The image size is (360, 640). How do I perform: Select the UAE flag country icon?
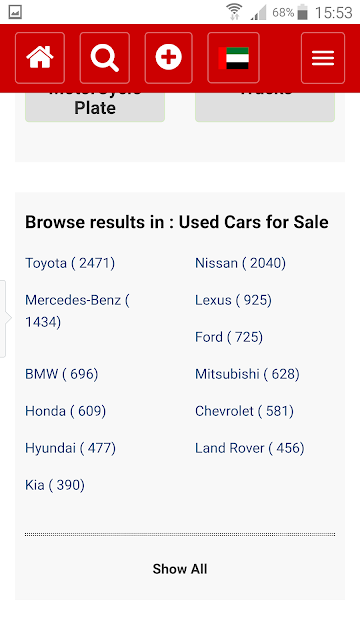tap(233, 58)
